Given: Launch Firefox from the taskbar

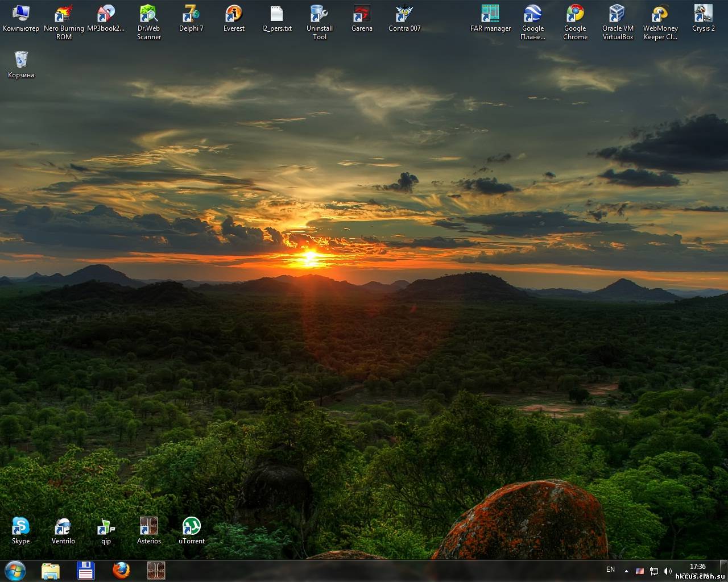Looking at the screenshot, I should tap(121, 570).
